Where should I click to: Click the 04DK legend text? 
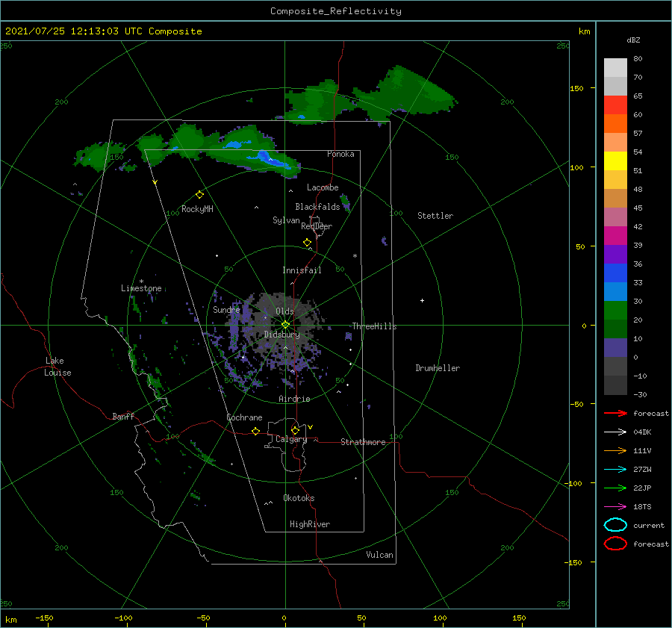coord(642,432)
